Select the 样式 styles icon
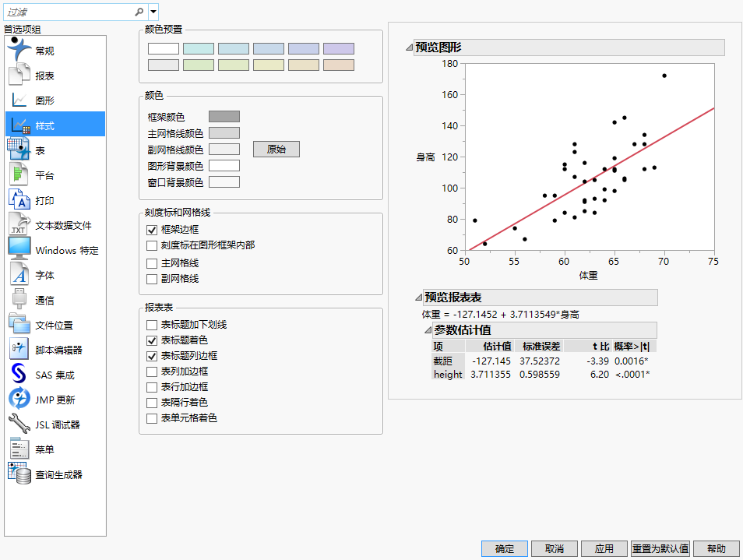Image resolution: width=743 pixels, height=560 pixels. [19, 125]
